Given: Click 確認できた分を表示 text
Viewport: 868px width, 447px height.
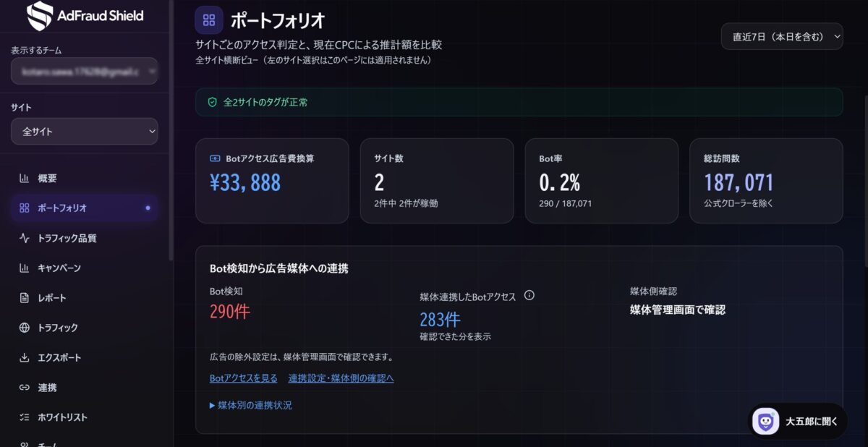Looking at the screenshot, I should 456,336.
